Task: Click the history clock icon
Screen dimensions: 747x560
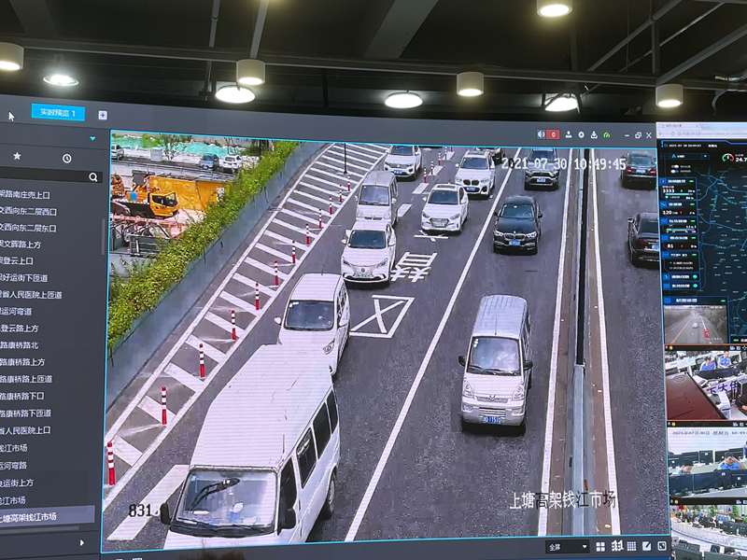Action: (67, 158)
